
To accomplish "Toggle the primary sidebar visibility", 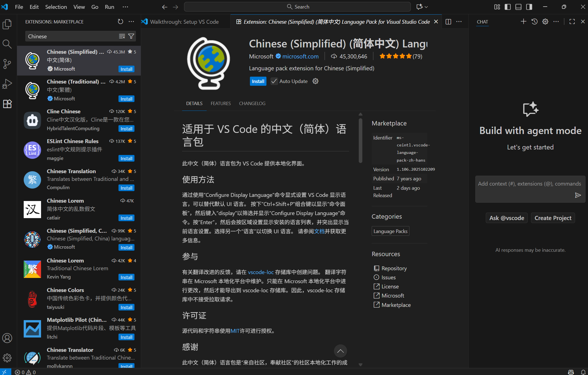I will pos(508,7).
